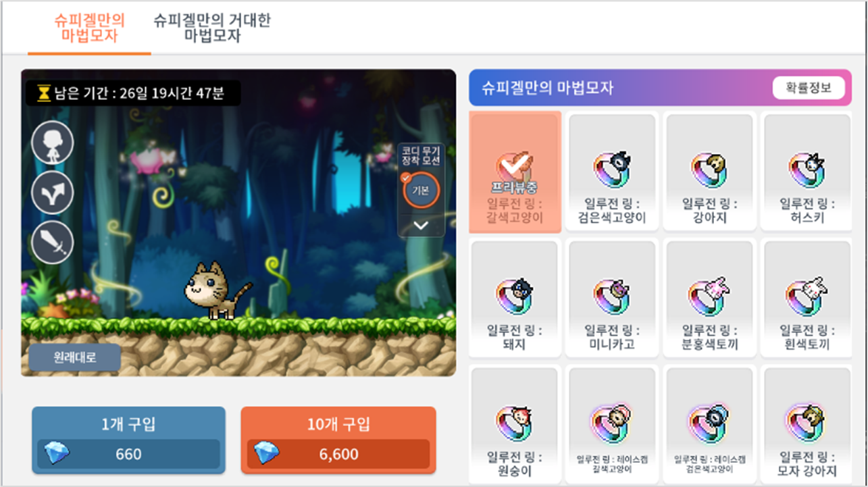This screenshot has height=487, width=868.
Task: Click the character avatar preview icon
Action: pos(53,143)
